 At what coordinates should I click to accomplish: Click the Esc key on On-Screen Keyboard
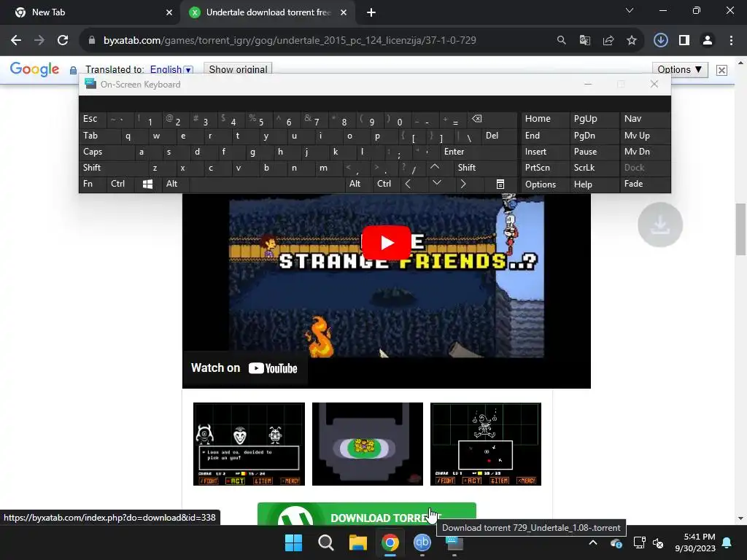(x=93, y=119)
